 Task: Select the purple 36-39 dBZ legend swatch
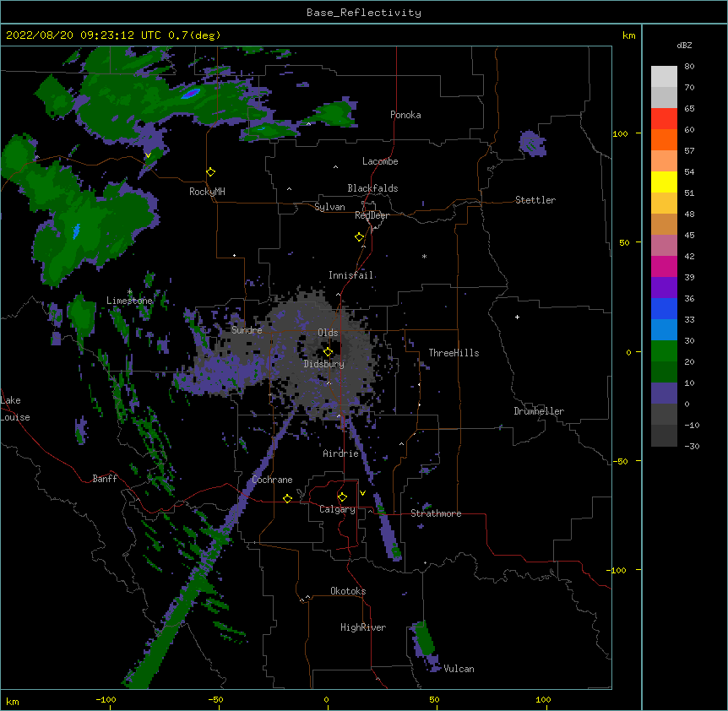tap(664, 288)
